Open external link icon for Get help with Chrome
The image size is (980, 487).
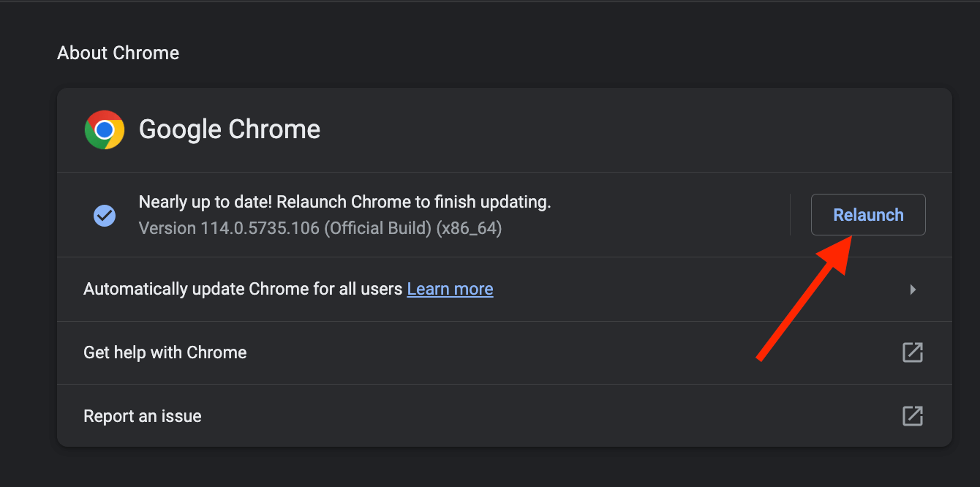coord(913,352)
